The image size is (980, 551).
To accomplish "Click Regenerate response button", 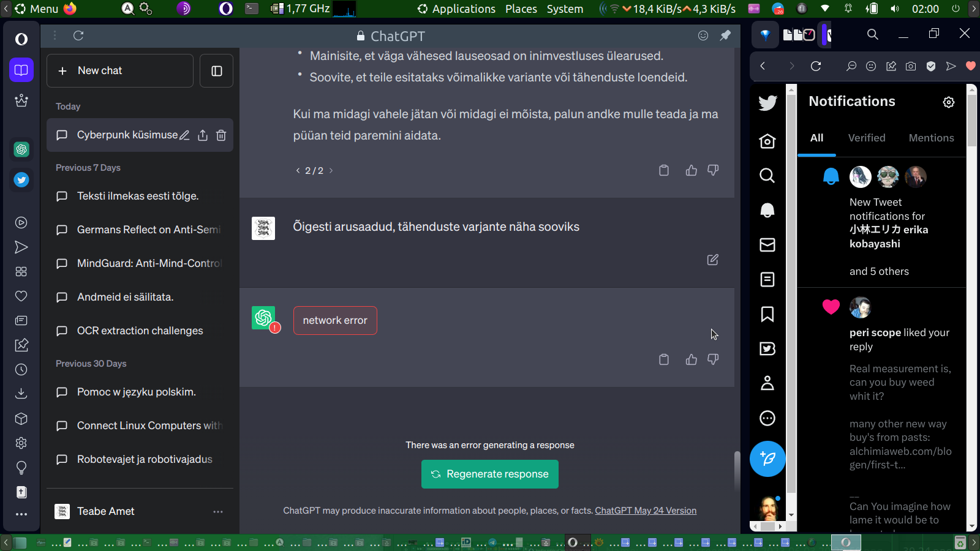I will (x=490, y=474).
